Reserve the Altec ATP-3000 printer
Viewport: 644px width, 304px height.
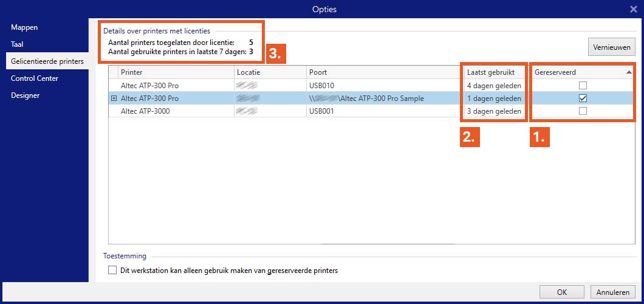[x=583, y=111]
